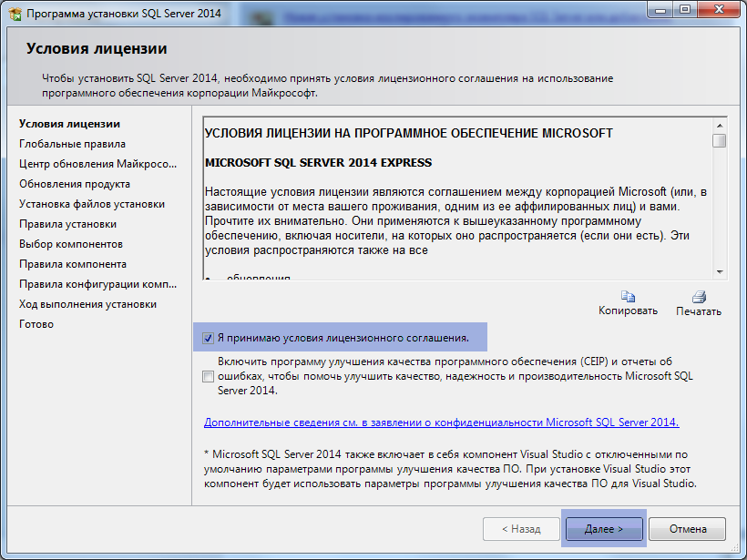Click the Visual Studio component footnote text
This screenshot has height=560, width=747.
tap(450, 469)
